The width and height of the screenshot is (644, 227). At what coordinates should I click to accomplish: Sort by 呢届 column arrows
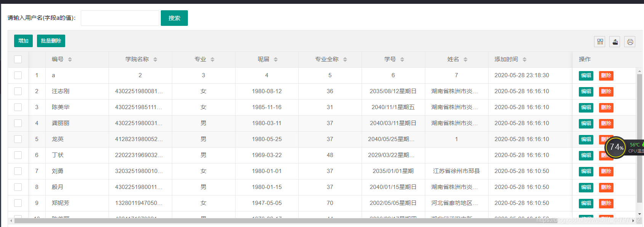pos(276,59)
